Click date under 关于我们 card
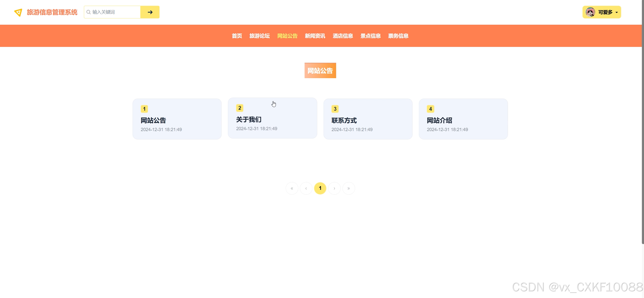Viewport: 644px width, 298px height. click(256, 128)
